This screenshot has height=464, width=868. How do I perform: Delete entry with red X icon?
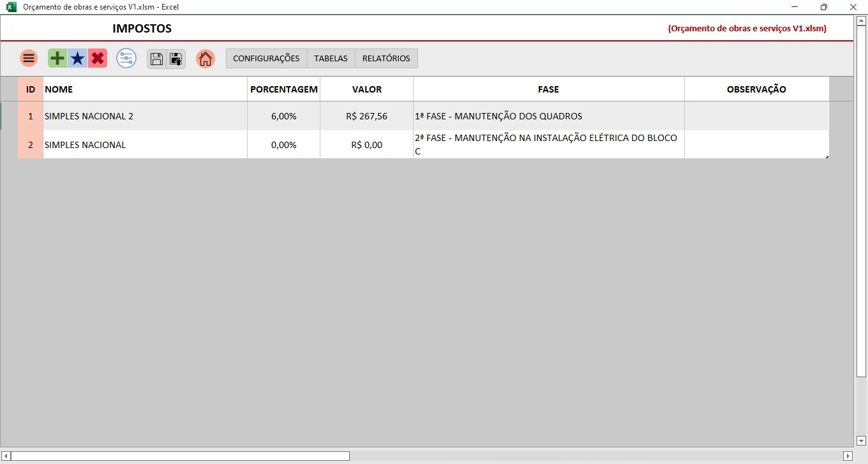[x=97, y=58]
